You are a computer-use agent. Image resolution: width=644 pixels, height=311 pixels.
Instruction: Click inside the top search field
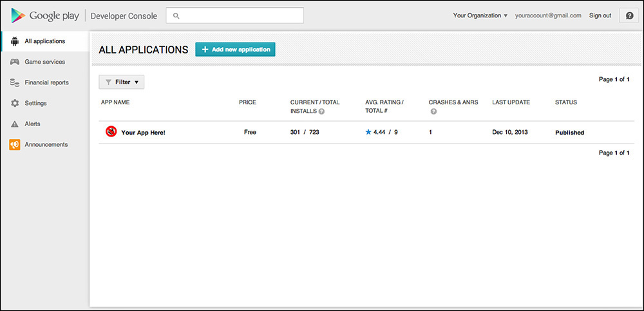235,15
